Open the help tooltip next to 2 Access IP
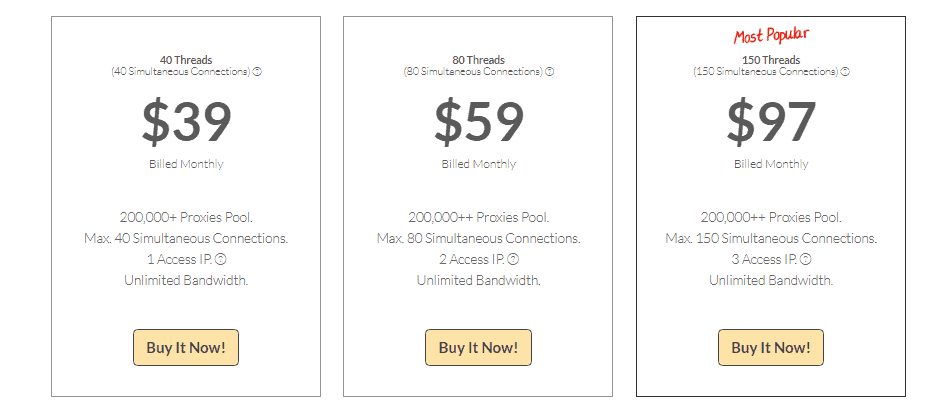 [513, 259]
